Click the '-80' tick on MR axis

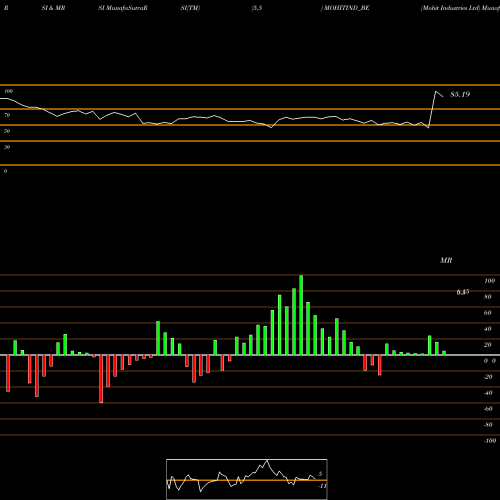(488, 425)
